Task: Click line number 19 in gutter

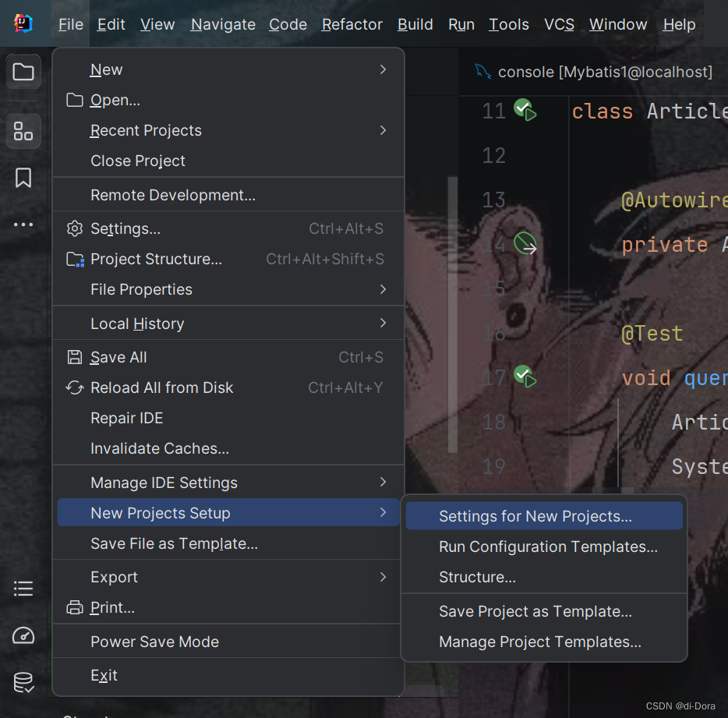Action: pyautogui.click(x=493, y=466)
